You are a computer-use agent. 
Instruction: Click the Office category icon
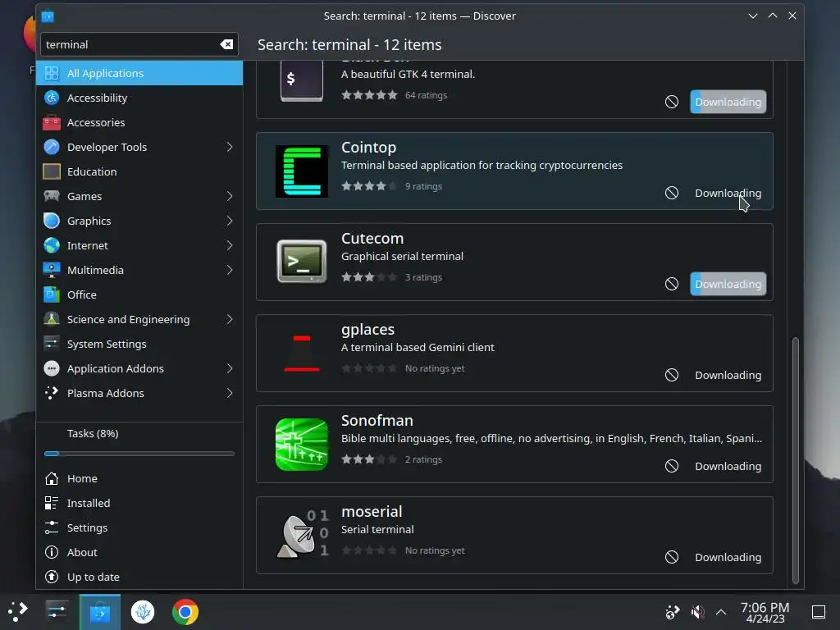(52, 294)
